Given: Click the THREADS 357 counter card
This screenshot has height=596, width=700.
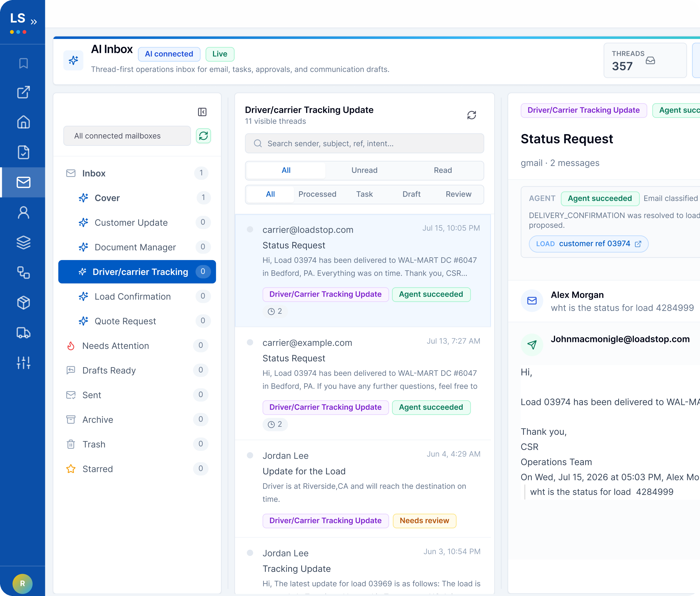Looking at the screenshot, I should click(645, 60).
